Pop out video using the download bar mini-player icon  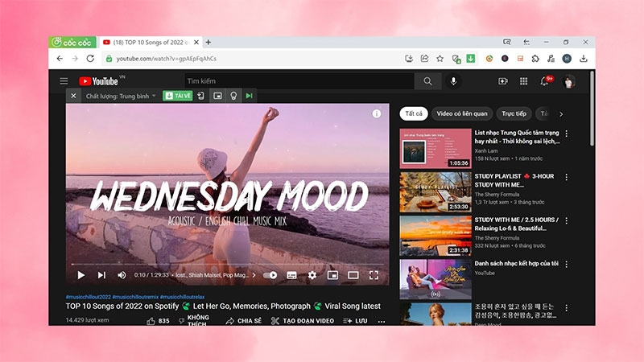pyautogui.click(x=217, y=96)
